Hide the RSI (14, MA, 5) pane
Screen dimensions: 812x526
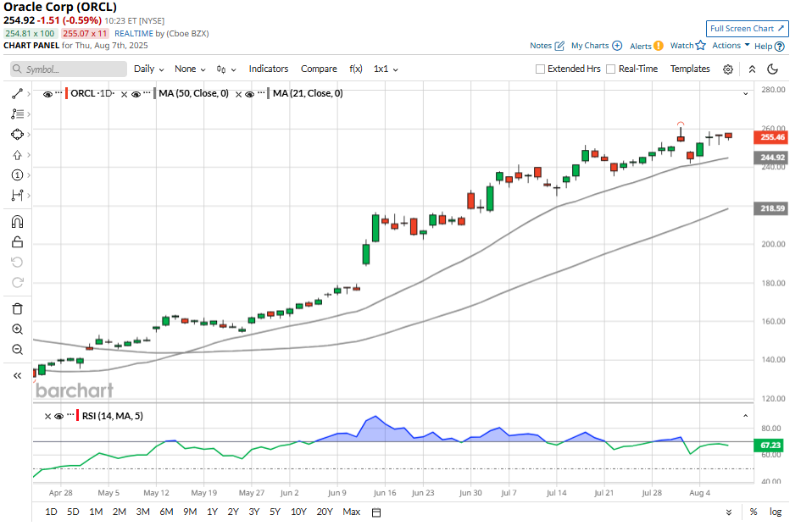click(59, 416)
